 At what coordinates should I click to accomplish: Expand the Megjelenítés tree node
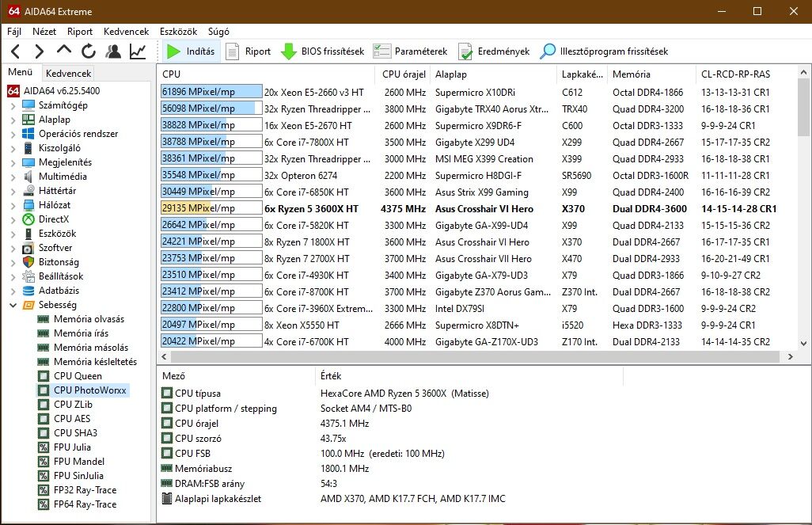pos(13,163)
